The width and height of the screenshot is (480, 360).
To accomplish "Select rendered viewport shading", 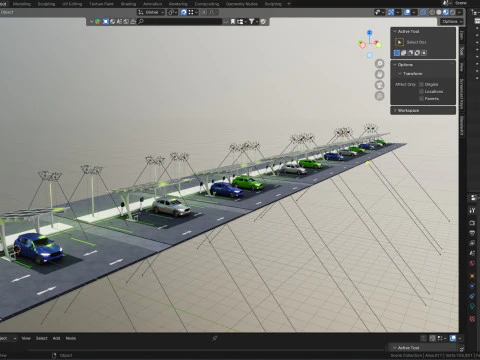I will [453, 12].
